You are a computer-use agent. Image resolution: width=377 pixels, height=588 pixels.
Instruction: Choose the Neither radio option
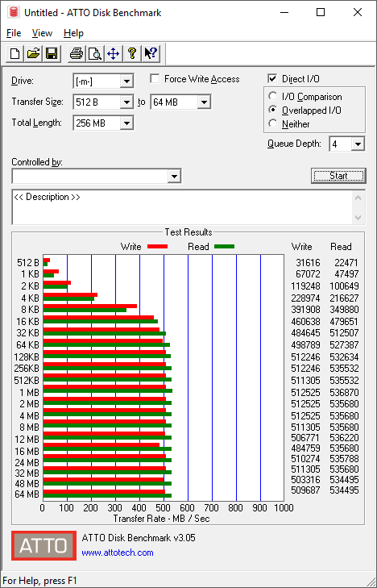(273, 123)
